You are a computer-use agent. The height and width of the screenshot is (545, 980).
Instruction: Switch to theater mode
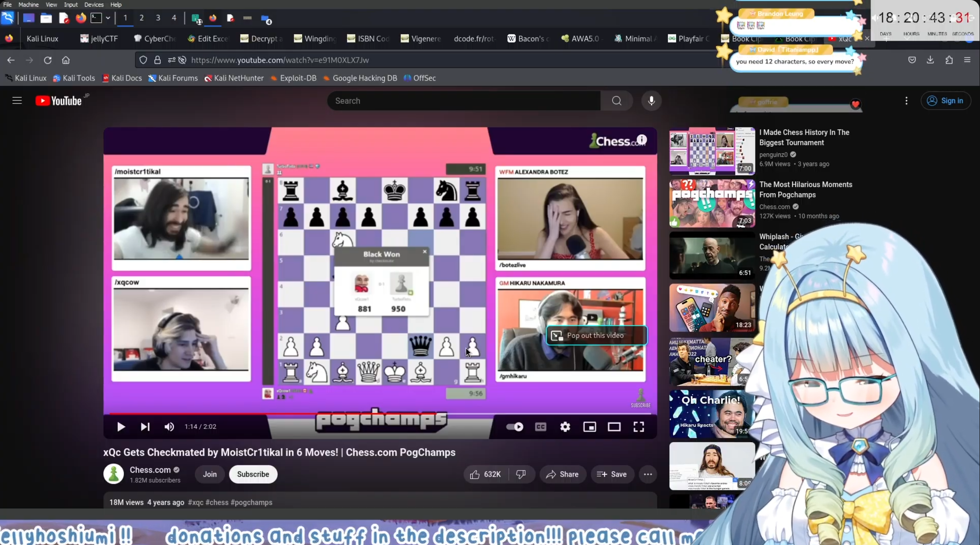click(614, 427)
